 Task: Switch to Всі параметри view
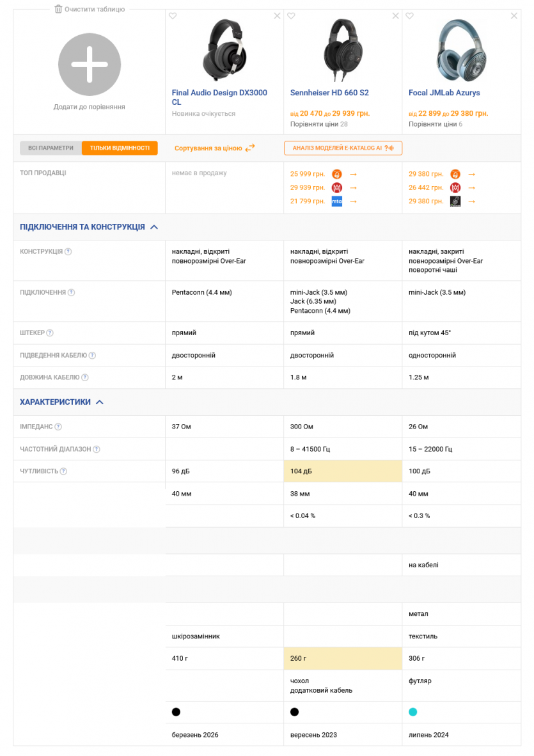tap(51, 148)
